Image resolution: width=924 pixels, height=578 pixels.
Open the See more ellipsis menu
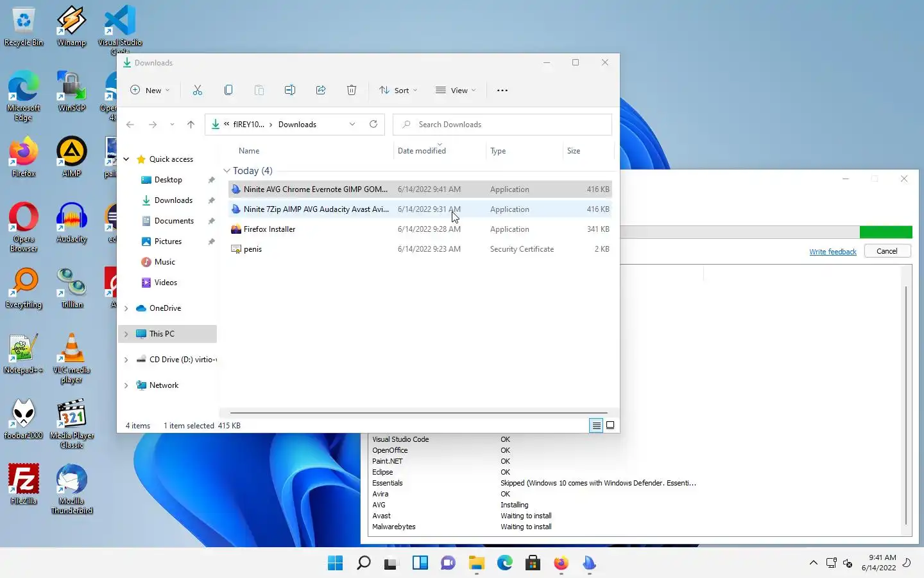[x=502, y=90]
